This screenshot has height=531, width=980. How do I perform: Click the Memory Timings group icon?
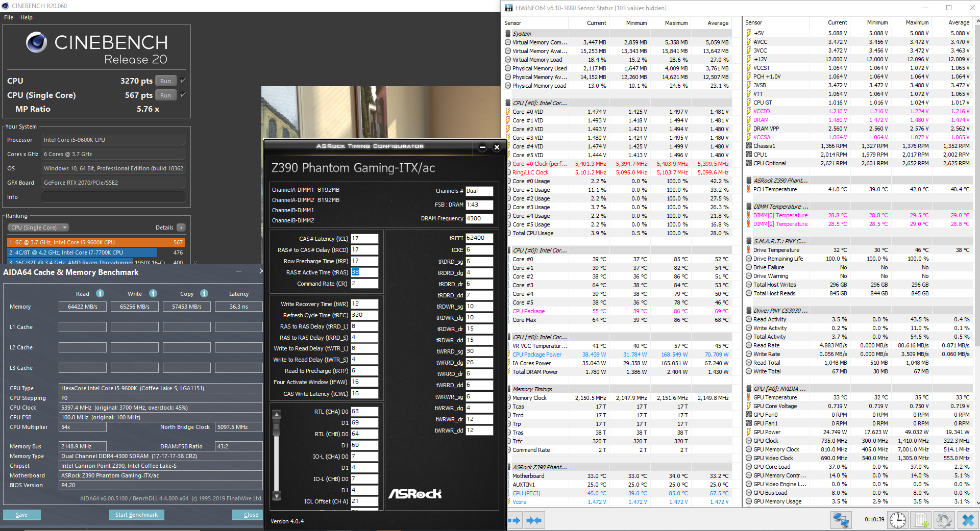(x=508, y=389)
